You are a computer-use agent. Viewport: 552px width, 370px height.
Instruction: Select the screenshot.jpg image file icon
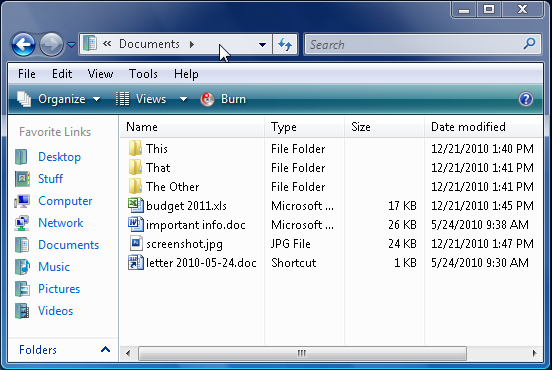click(x=136, y=243)
